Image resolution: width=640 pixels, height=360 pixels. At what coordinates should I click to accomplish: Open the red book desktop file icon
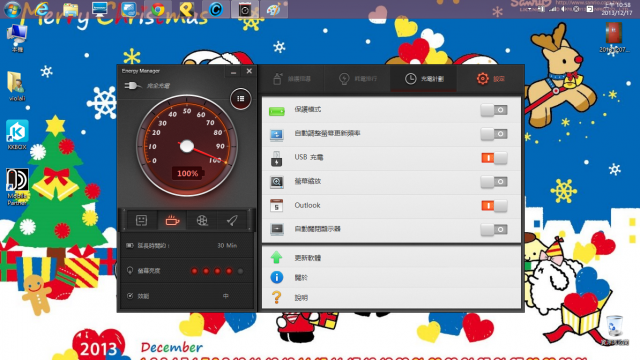pos(614,38)
